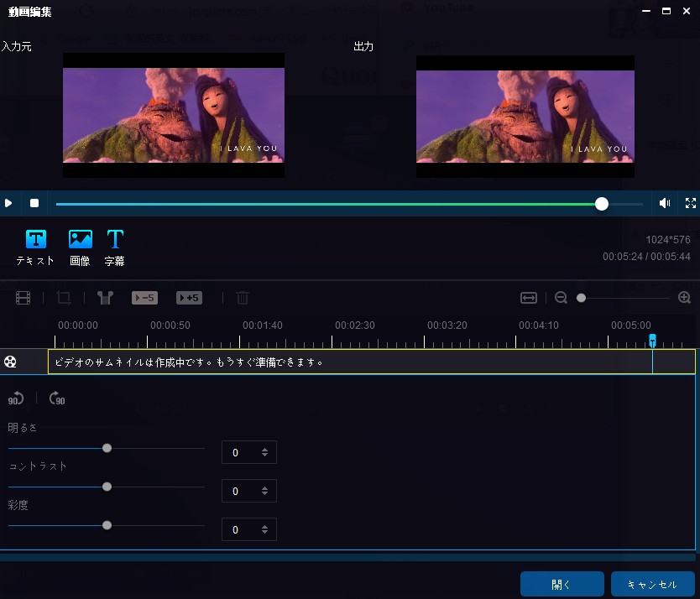Close the 動画編集 window

pos(687,11)
